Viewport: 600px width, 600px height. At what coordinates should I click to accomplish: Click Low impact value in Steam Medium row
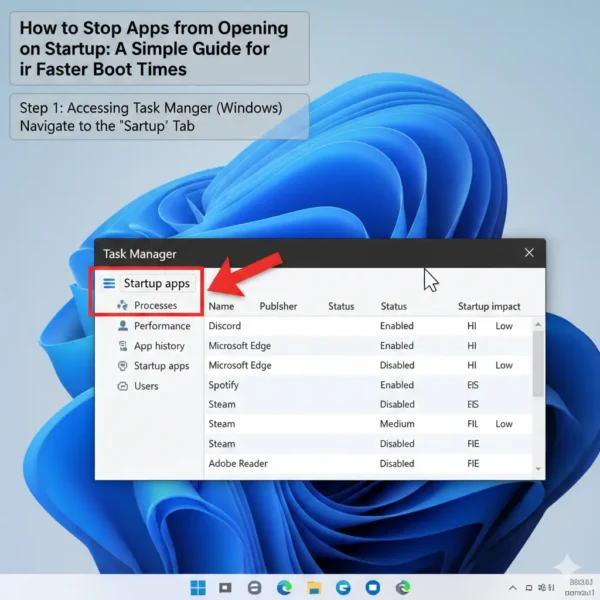(x=504, y=424)
